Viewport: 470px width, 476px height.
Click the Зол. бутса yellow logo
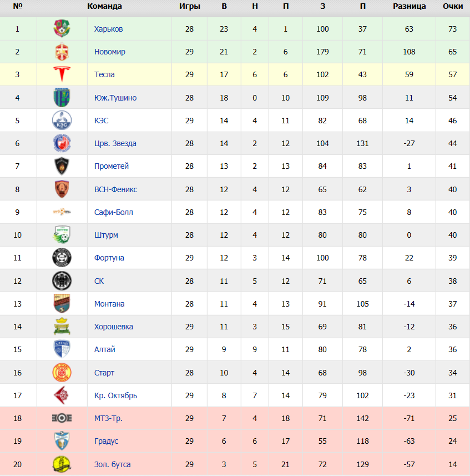coord(62,464)
